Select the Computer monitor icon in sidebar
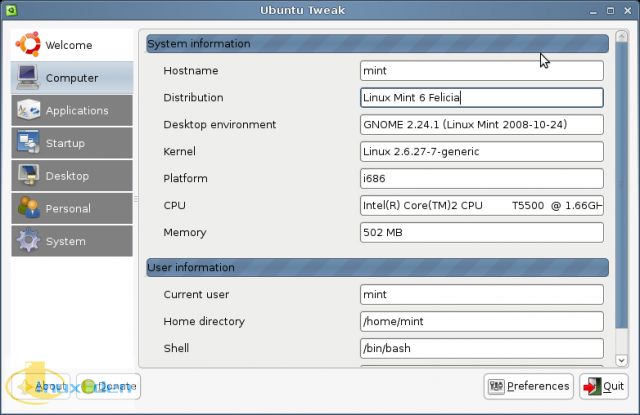This screenshot has width=640, height=415. 28,77
